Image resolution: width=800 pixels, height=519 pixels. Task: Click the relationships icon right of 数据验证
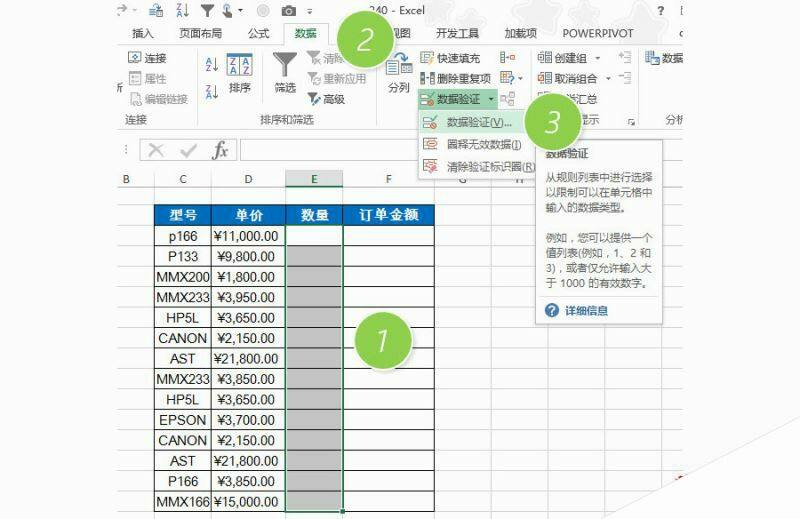[x=508, y=98]
